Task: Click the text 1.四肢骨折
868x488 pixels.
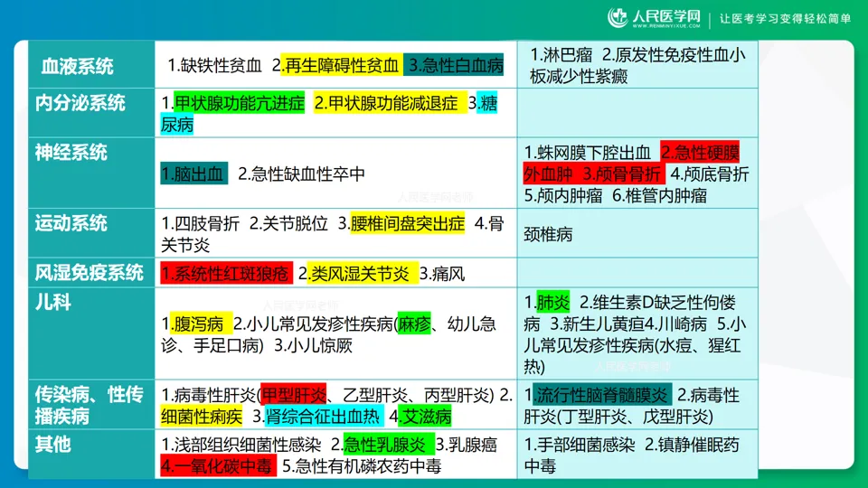Action: pos(200,223)
